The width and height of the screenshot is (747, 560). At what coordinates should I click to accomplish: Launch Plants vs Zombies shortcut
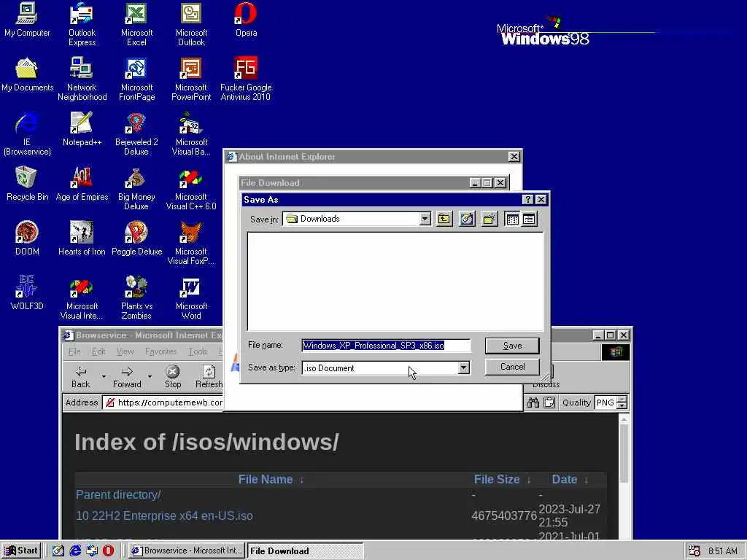(x=136, y=297)
